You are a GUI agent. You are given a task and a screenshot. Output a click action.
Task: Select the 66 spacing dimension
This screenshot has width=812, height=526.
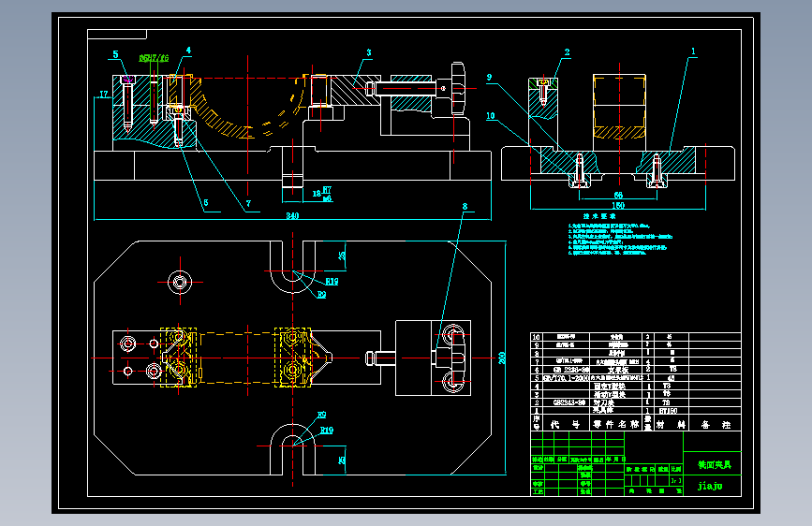tap(618, 196)
